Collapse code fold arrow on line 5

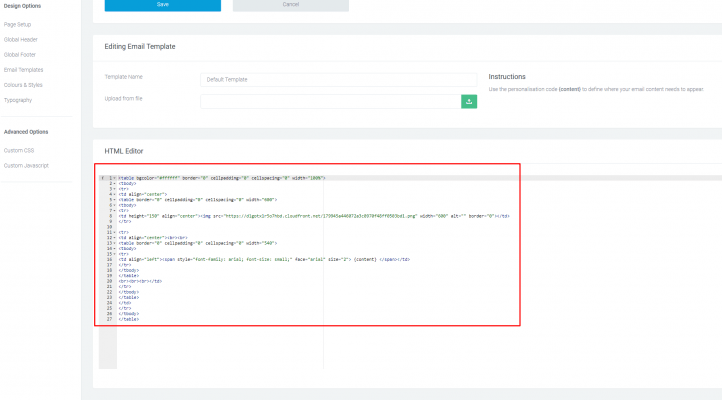pyautogui.click(x=115, y=200)
